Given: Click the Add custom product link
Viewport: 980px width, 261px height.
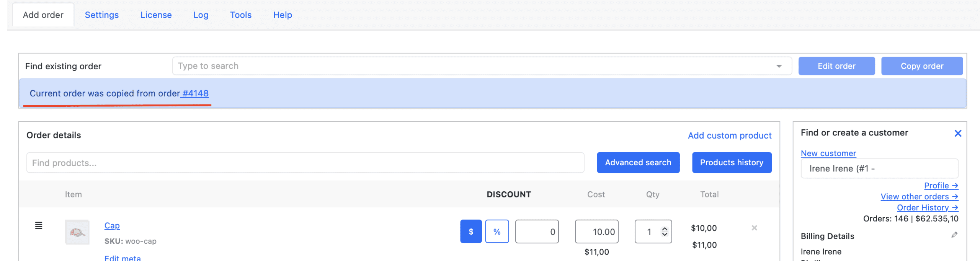Looking at the screenshot, I should 730,135.
